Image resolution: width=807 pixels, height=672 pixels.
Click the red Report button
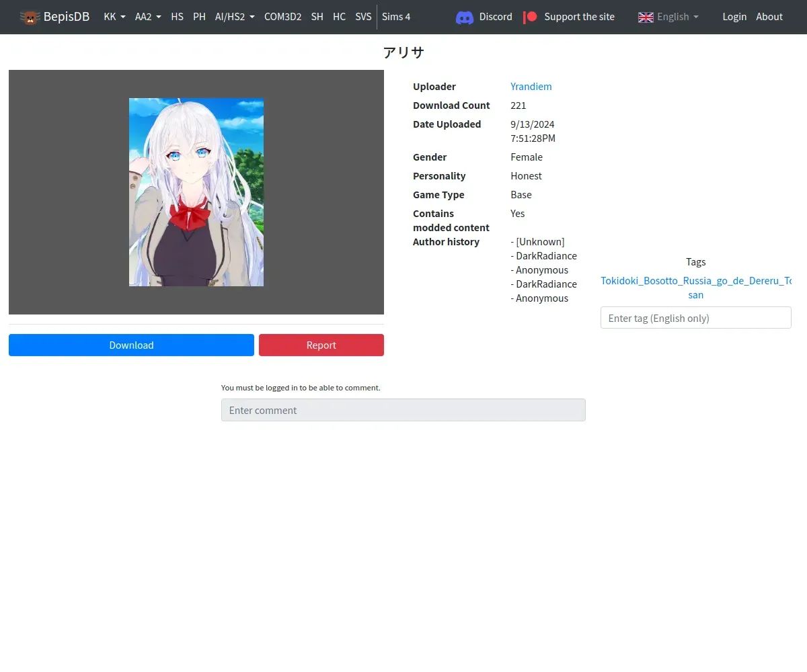[x=321, y=345]
